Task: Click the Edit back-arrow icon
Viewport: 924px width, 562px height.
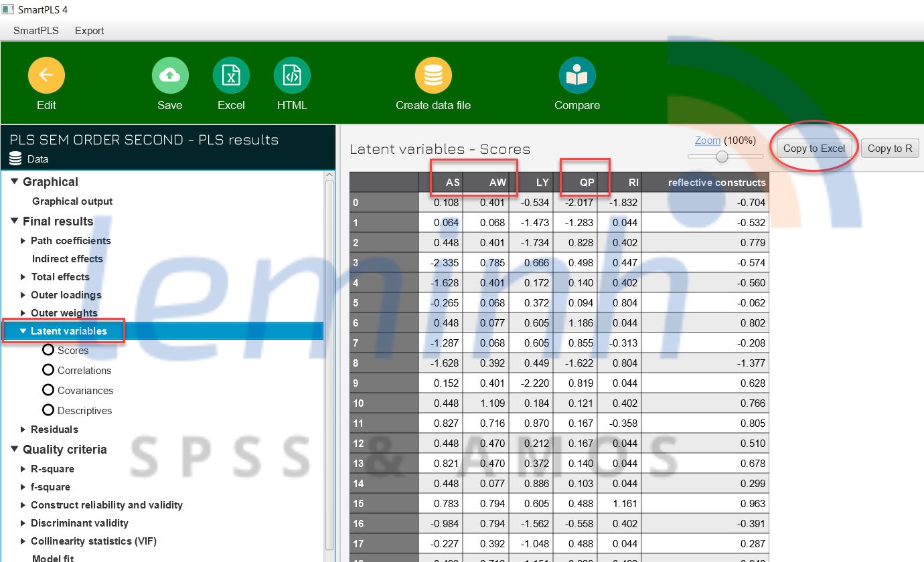Action: [46, 76]
